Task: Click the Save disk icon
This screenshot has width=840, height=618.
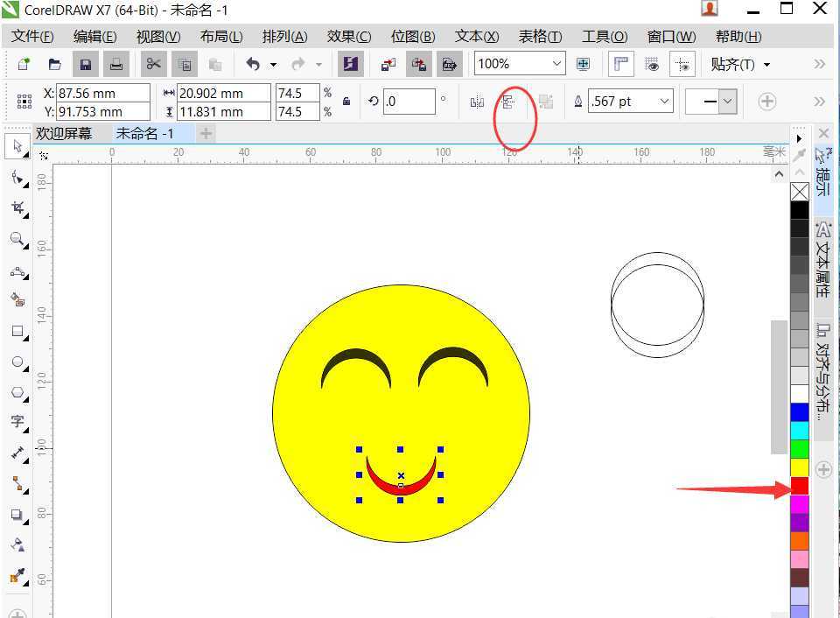Action: tap(85, 64)
